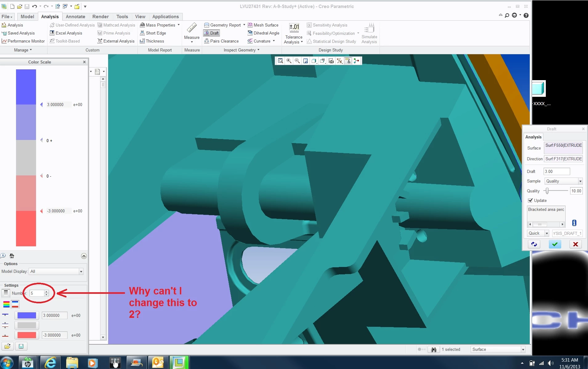
Task: Click the Repeat analysis icon in Draft dialog
Action: tap(534, 244)
